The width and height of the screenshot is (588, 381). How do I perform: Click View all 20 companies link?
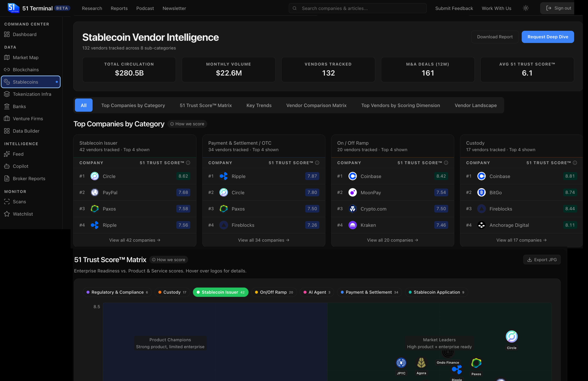click(393, 240)
